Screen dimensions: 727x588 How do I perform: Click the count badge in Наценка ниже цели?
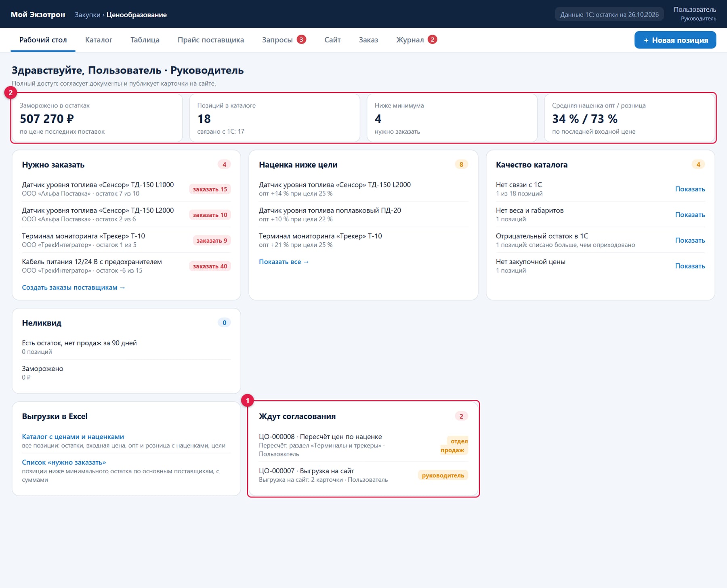pos(461,164)
